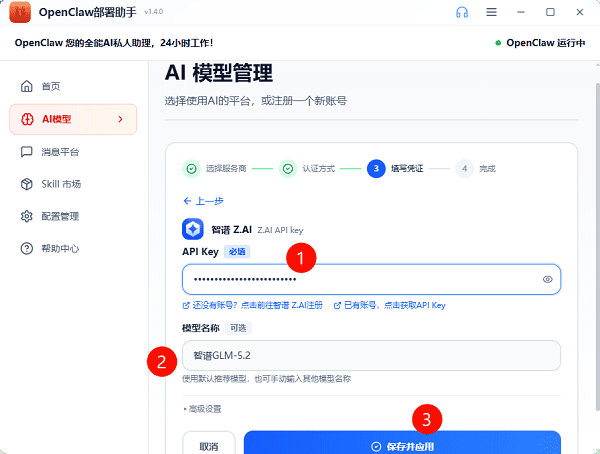Screen dimensions: 600x454
Task: Click 保存并应用 button
Action: (402, 444)
